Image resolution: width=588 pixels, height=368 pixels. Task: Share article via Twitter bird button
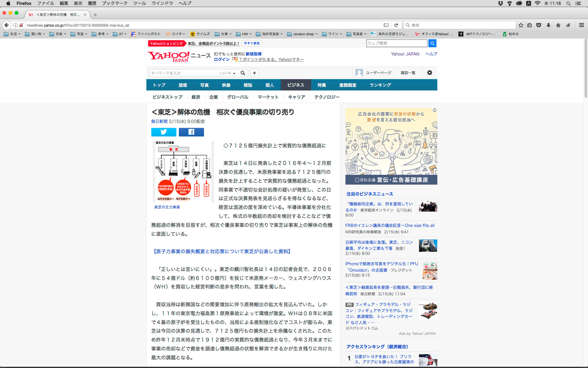pos(164,132)
